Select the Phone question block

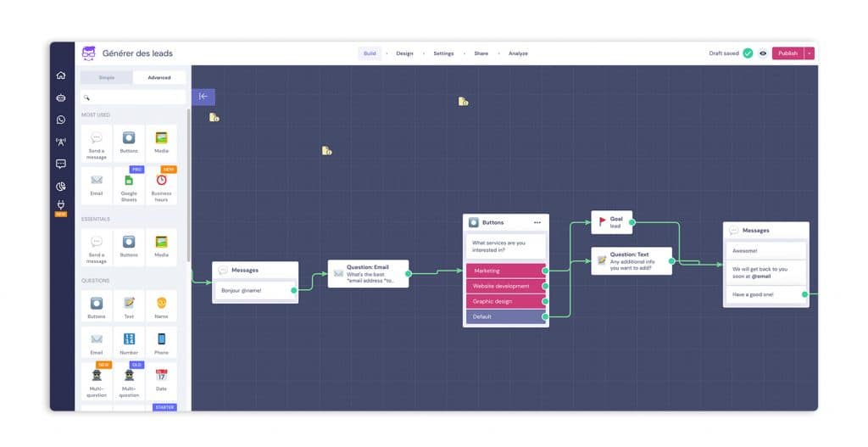161,344
